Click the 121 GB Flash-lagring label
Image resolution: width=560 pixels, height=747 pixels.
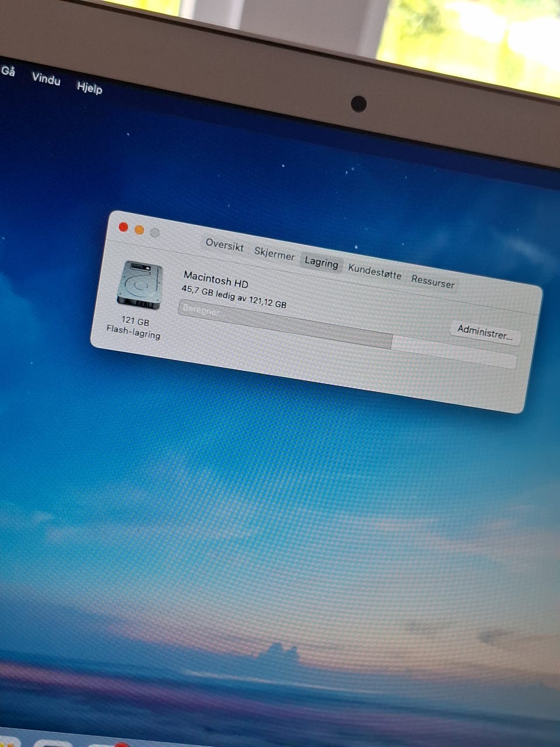click(134, 327)
